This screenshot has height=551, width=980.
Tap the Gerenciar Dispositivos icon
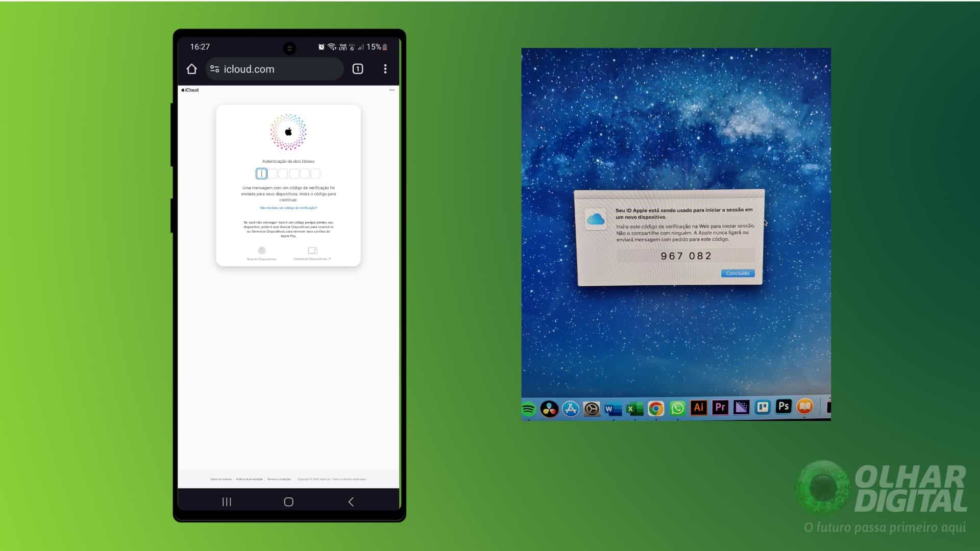tap(312, 251)
